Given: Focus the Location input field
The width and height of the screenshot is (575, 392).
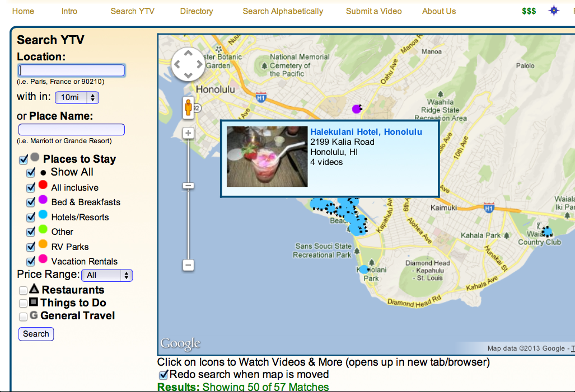Looking at the screenshot, I should tap(72, 70).
